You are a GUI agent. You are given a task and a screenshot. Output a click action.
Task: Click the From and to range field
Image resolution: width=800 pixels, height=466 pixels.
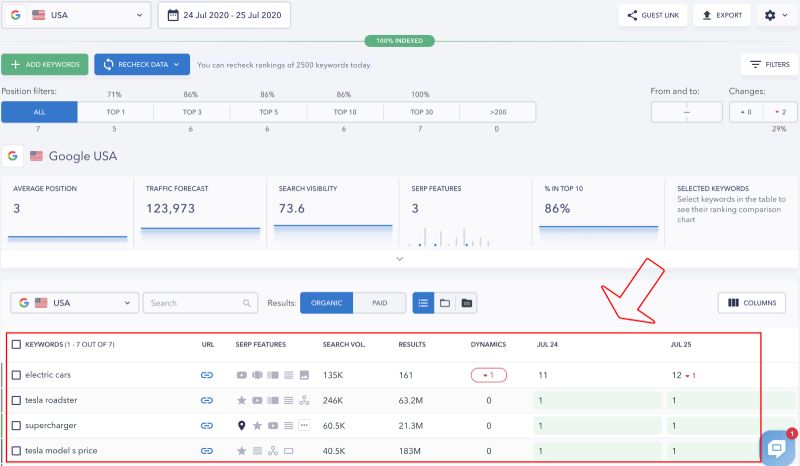(x=687, y=112)
